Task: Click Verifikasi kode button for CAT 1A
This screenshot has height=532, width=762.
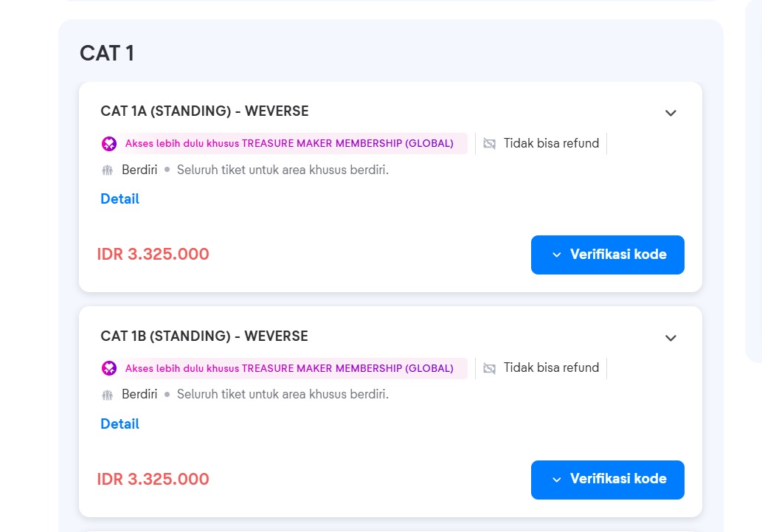Action: coord(608,255)
